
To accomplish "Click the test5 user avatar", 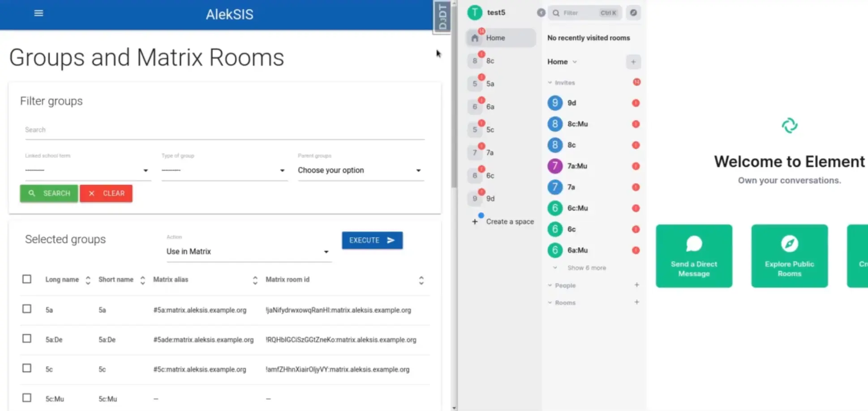I will tap(474, 13).
